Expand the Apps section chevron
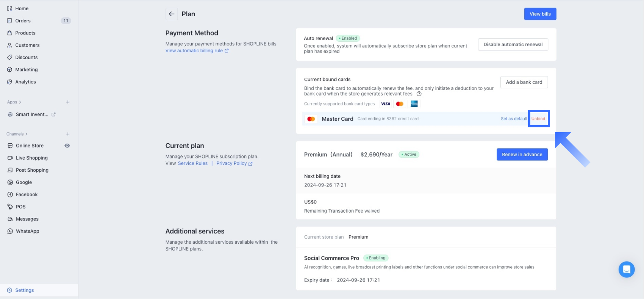This screenshot has height=299, width=644. coord(20,102)
